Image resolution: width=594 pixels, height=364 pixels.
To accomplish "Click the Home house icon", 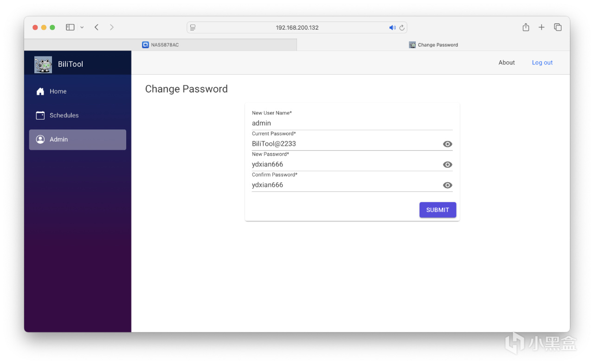I will click(40, 91).
